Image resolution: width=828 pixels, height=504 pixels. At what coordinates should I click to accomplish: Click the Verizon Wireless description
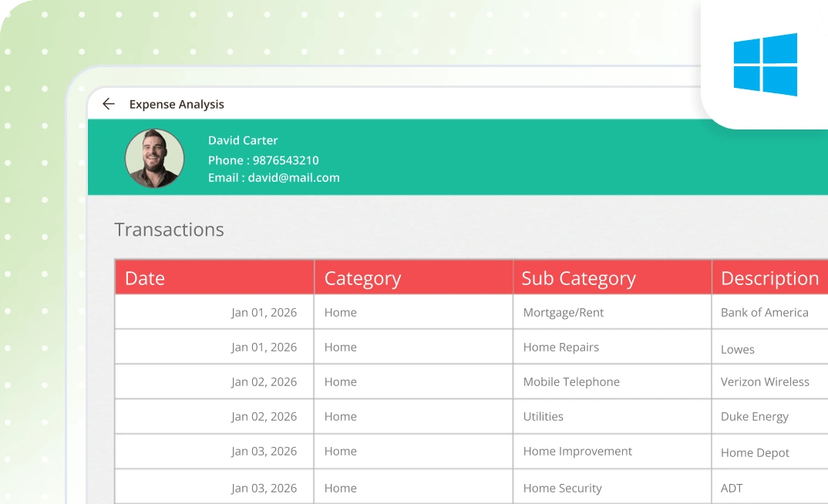coord(765,382)
